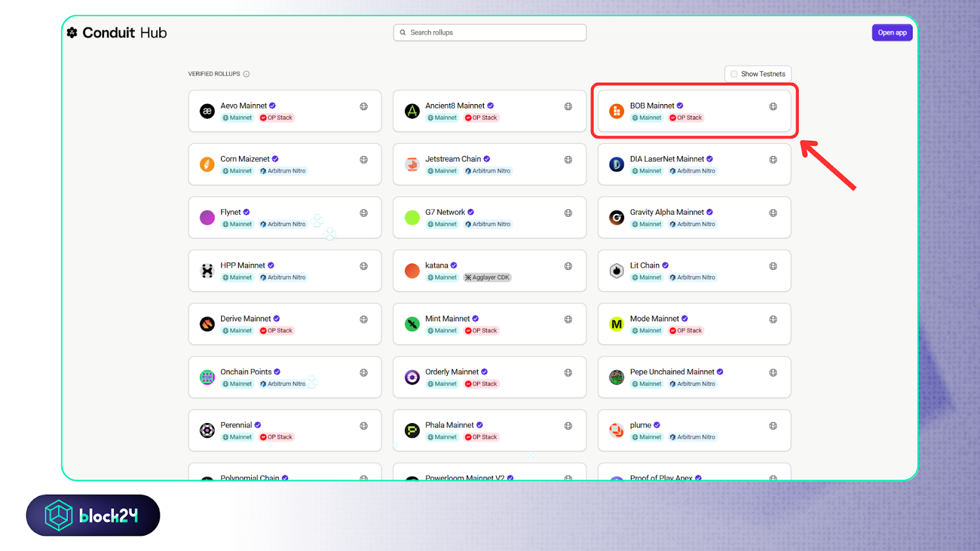
Task: Click the Search rollups input field
Action: point(490,32)
